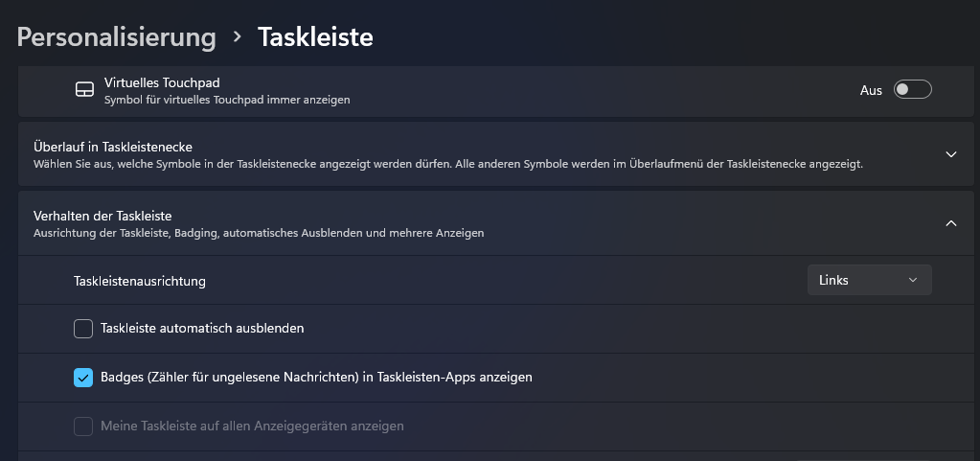
Task: Open the Taskleistenausrichtung dropdown showing Links
Action: pos(870,280)
